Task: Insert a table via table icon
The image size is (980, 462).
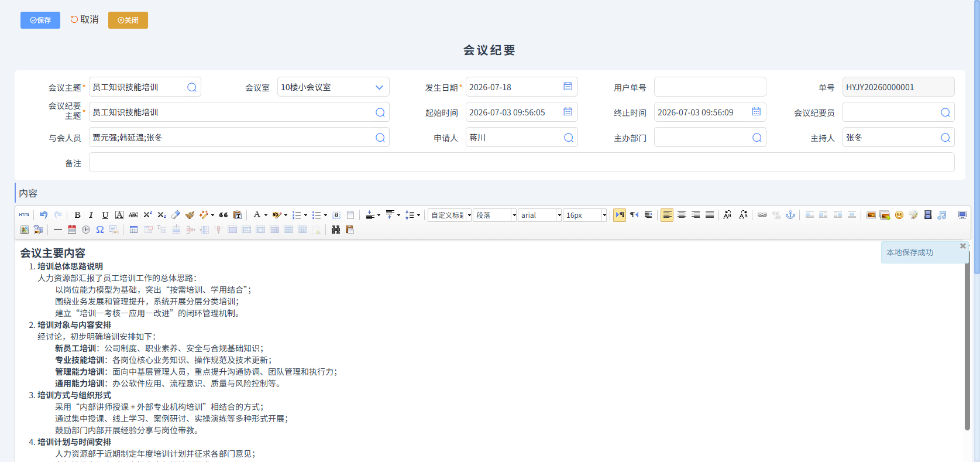Action: pos(133,230)
